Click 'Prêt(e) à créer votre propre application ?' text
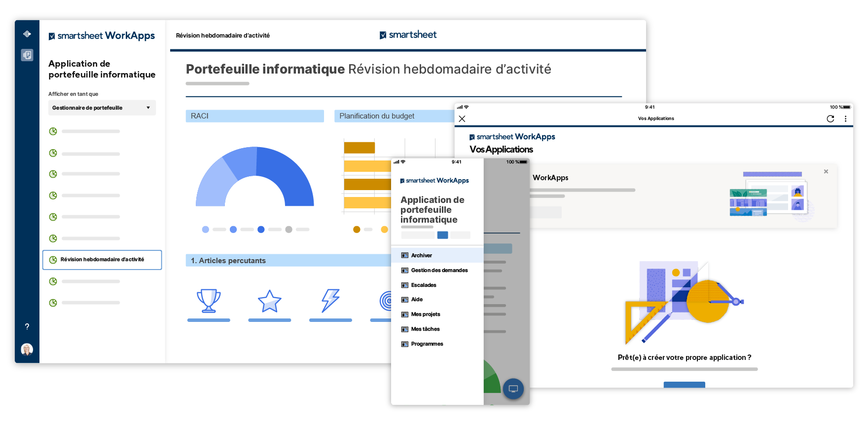 pyautogui.click(x=685, y=357)
